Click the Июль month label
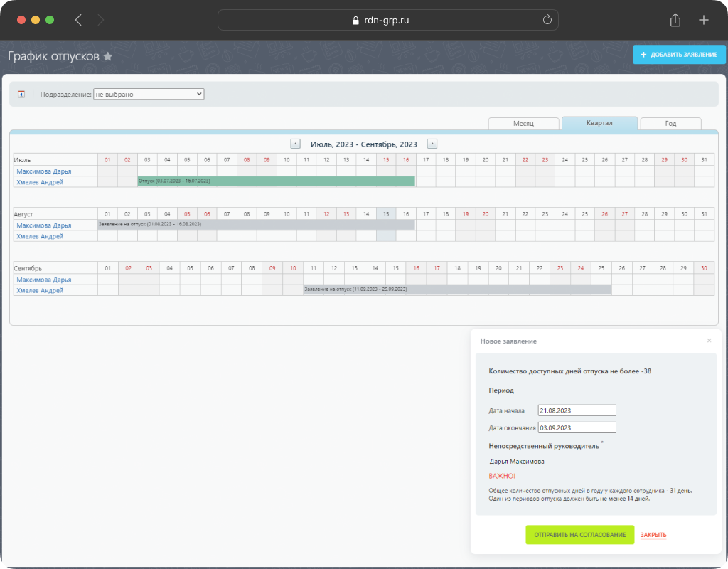Viewport: 728px width, 569px height. click(22, 160)
